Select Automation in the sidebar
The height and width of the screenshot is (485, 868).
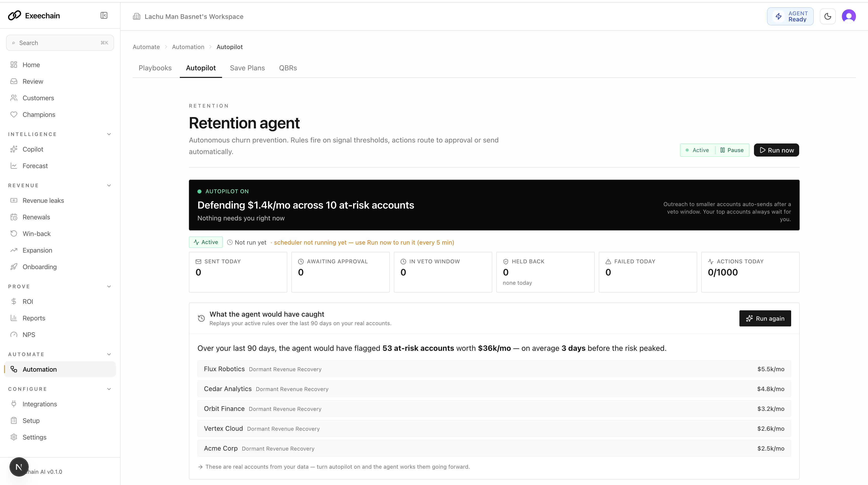[x=60, y=369]
